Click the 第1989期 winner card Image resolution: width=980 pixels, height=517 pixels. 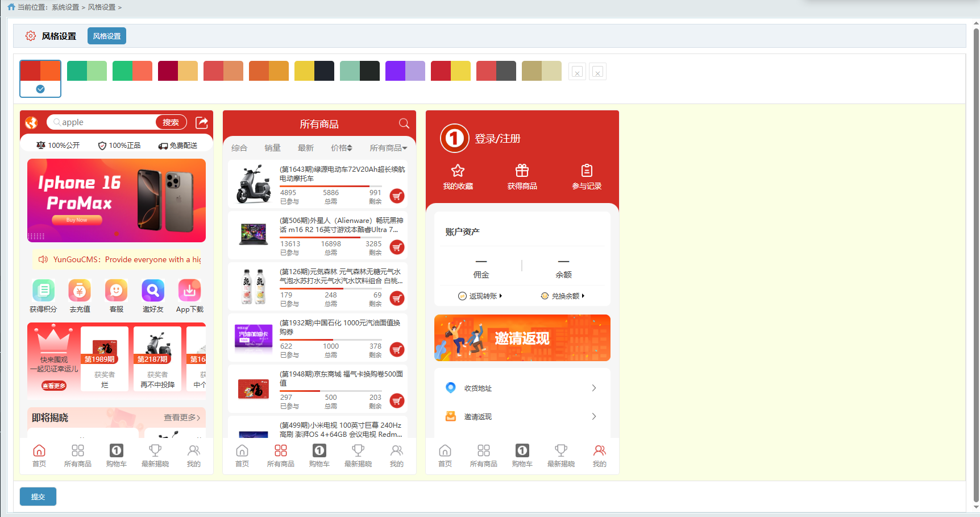[x=105, y=358]
